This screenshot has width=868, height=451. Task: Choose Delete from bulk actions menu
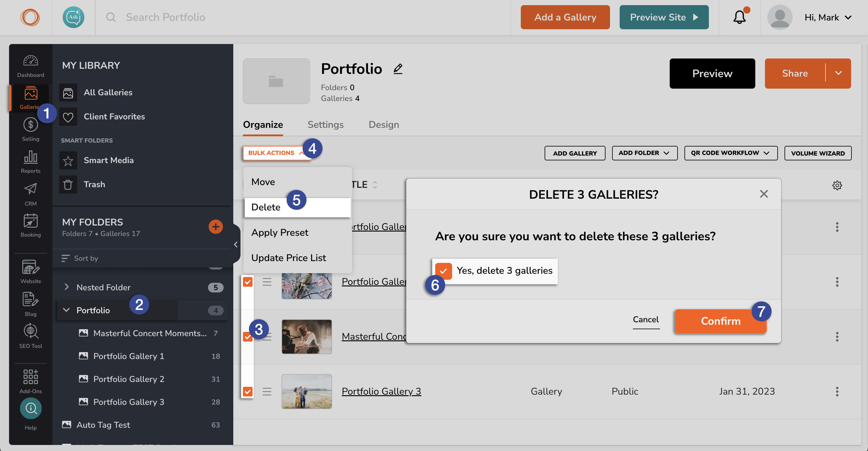click(297, 207)
